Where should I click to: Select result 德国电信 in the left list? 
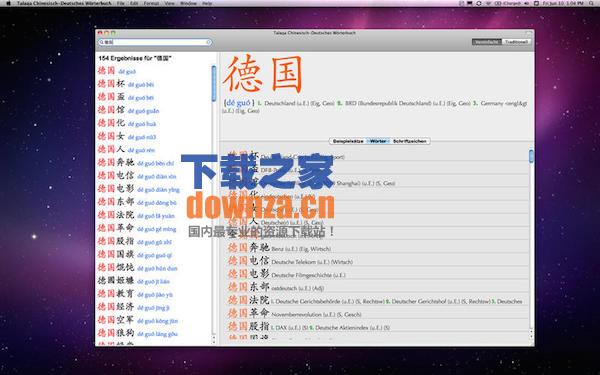(137, 176)
